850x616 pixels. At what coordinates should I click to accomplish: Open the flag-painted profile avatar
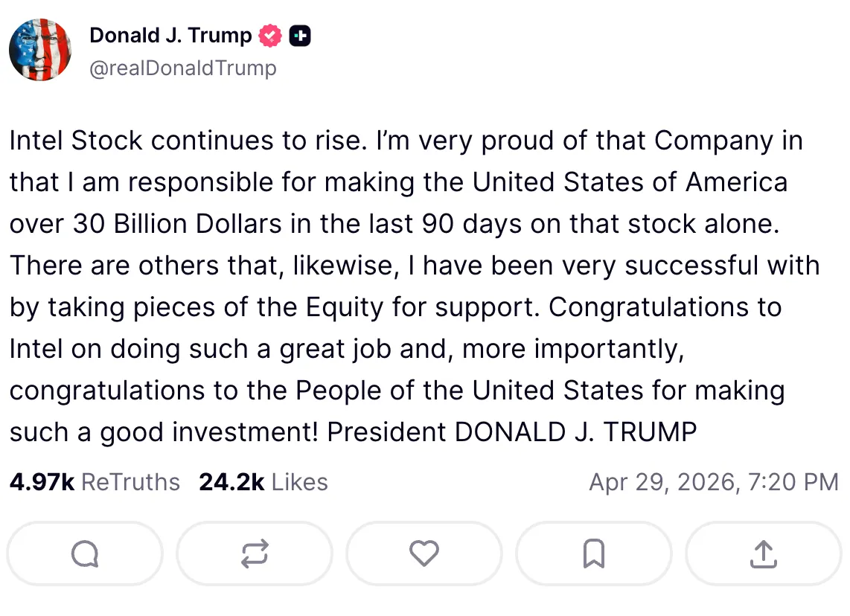pos(40,50)
